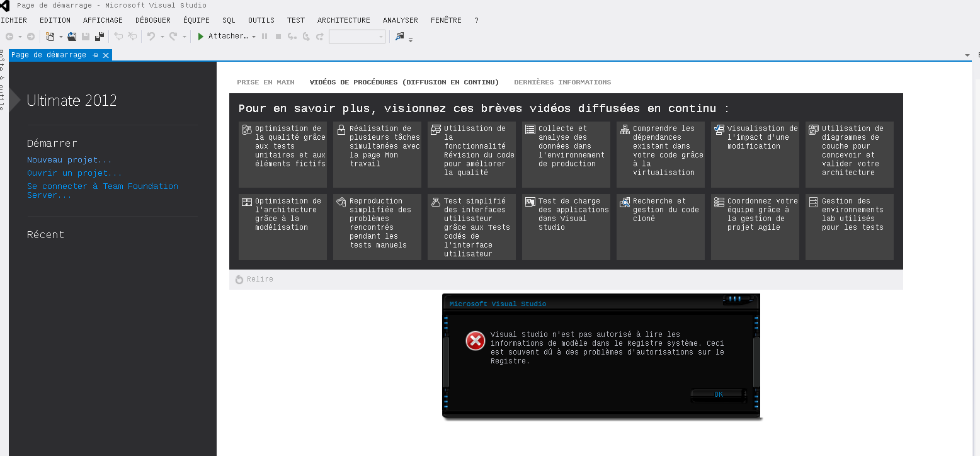980x456 pixels.
Task: Open the ARCHITECTURE menu
Action: (344, 20)
